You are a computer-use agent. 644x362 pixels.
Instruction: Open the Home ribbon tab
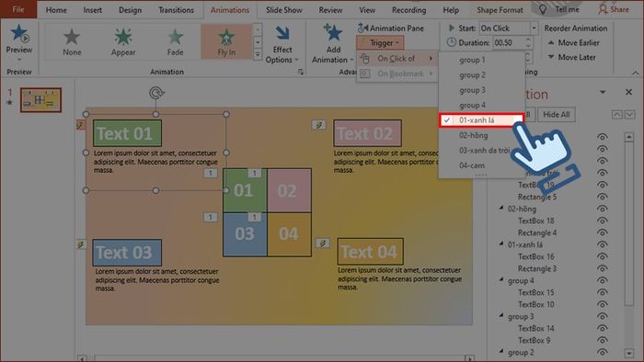(56, 10)
